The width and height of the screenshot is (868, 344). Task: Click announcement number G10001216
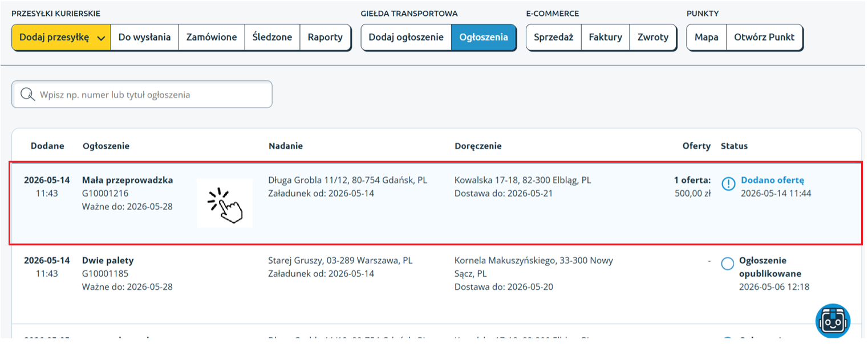(106, 193)
